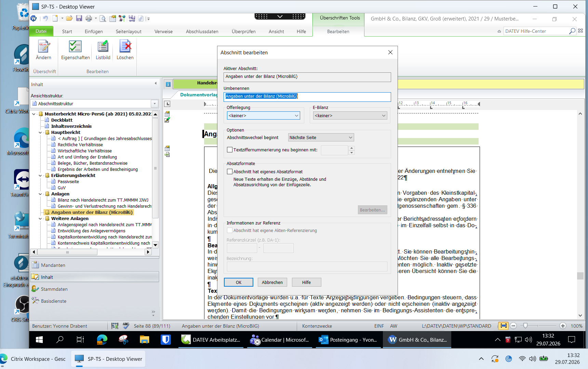Open Abschnittswechsel beginnt dropdown
Viewport: 588px width, 369px height.
321,137
